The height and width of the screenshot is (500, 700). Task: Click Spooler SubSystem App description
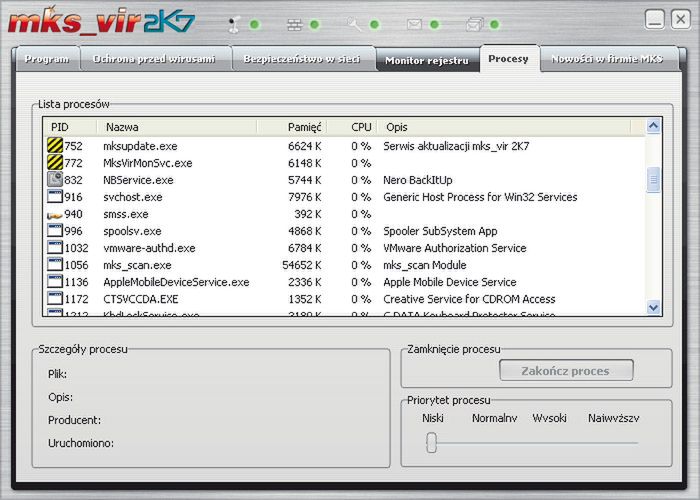[x=440, y=231]
